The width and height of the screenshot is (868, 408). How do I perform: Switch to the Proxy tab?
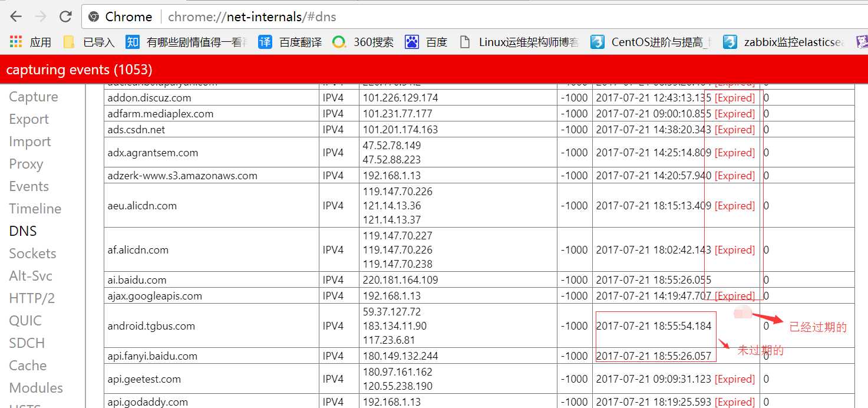pos(26,164)
